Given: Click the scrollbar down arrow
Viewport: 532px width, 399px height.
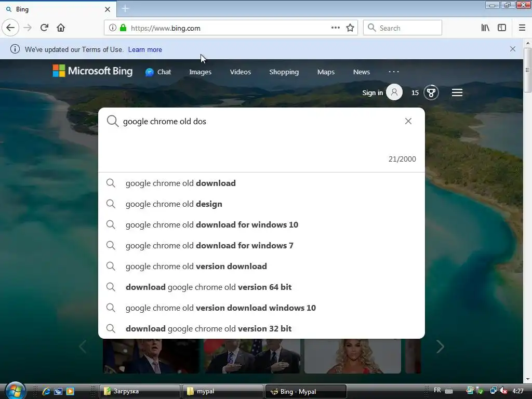Looking at the screenshot, I should click(x=527, y=379).
